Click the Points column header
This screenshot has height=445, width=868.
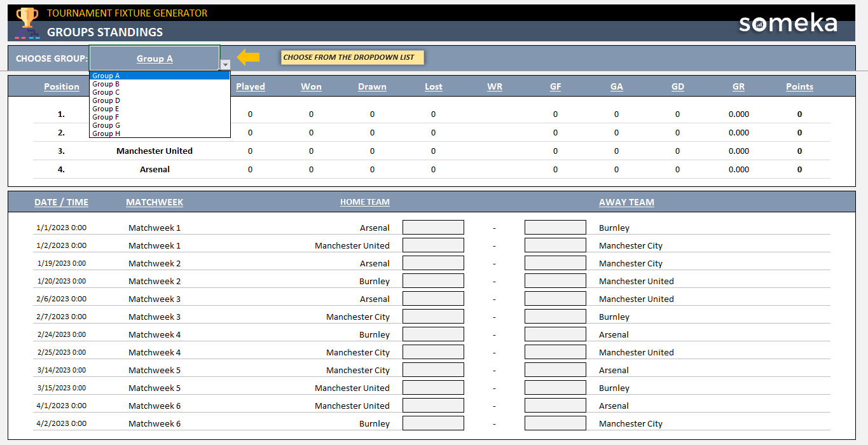[x=799, y=86]
